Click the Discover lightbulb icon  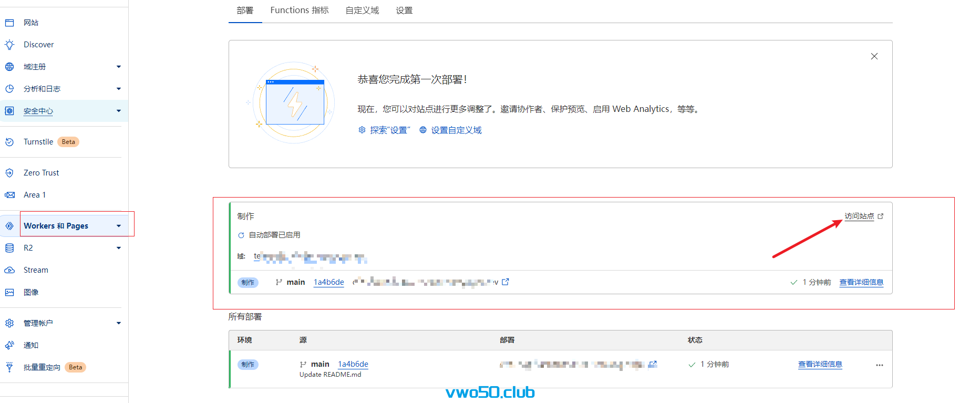(9, 45)
